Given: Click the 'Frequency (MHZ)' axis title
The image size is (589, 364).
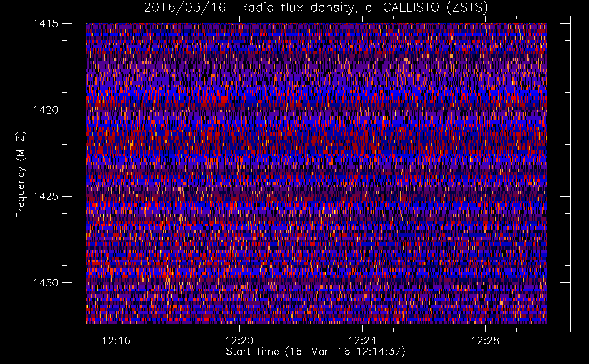Looking at the screenshot, I should [x=21, y=174].
